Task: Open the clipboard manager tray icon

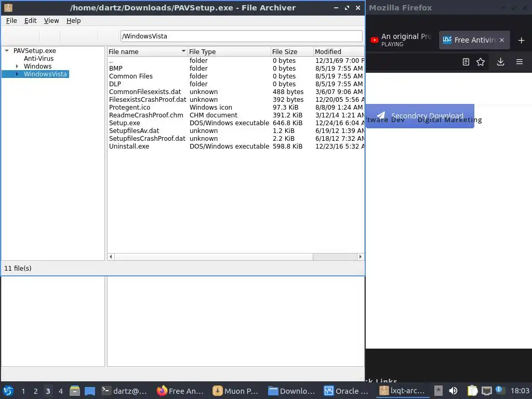Action: (x=472, y=391)
